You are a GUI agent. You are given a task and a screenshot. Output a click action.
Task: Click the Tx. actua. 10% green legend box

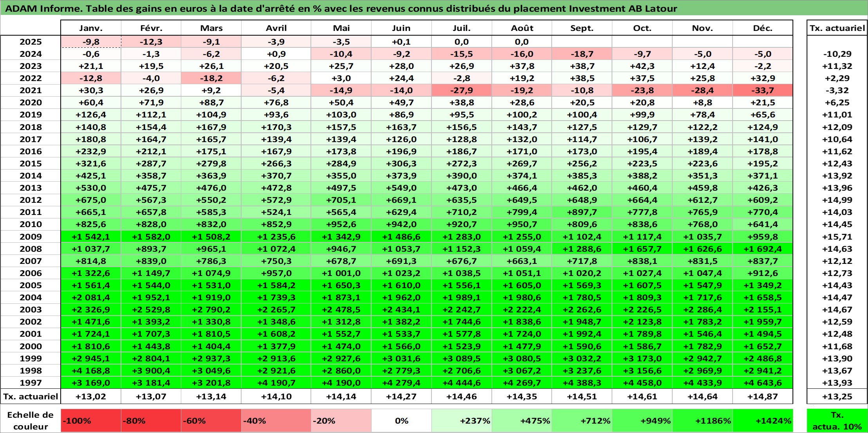point(837,421)
